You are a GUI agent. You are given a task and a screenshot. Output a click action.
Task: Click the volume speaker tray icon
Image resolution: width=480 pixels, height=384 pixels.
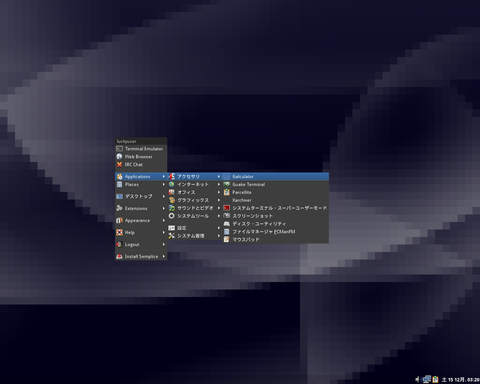(418, 379)
